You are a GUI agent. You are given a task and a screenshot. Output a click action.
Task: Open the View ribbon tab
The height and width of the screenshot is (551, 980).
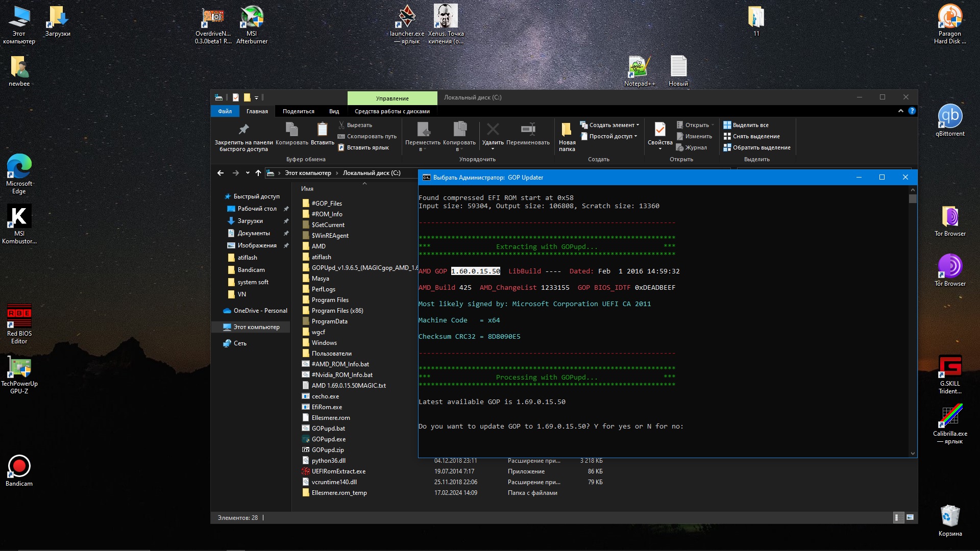point(334,111)
